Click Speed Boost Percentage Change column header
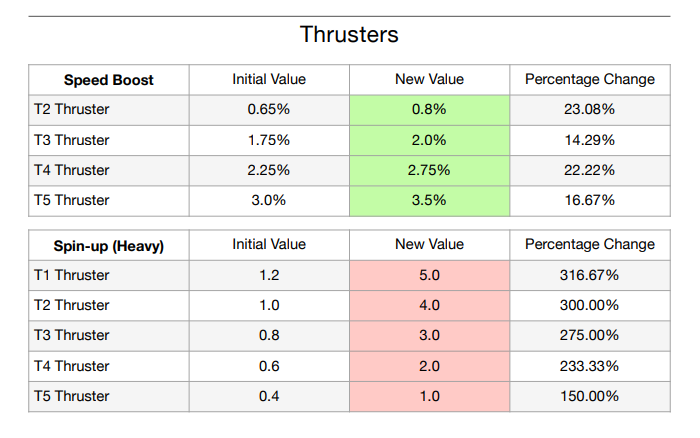 point(589,80)
